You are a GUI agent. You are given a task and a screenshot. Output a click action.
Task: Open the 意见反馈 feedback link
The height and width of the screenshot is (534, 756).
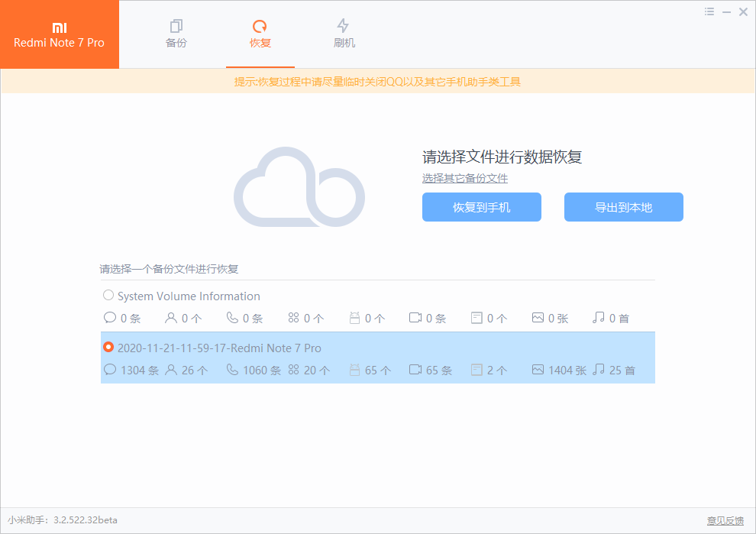tap(725, 520)
